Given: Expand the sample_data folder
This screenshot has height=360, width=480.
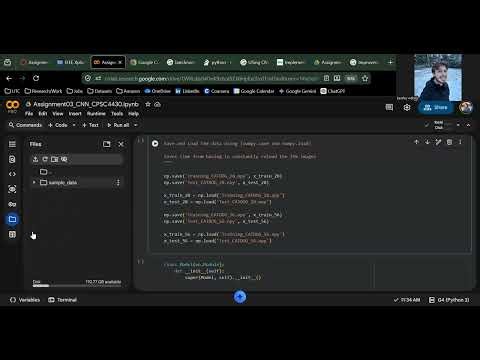Looking at the screenshot, I should point(34,182).
